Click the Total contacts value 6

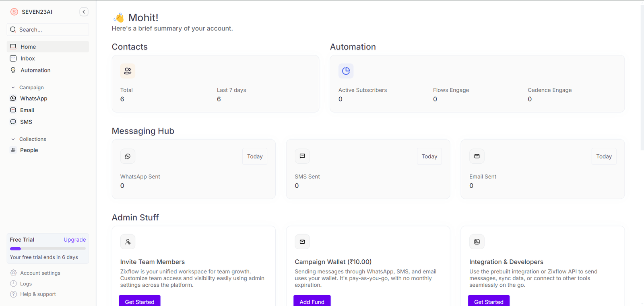[x=122, y=99]
